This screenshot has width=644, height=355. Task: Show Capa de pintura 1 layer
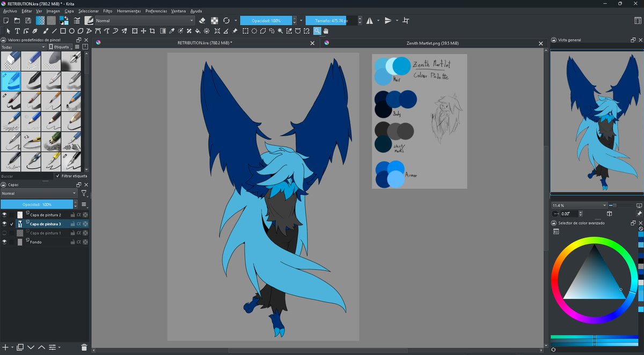coord(4,233)
